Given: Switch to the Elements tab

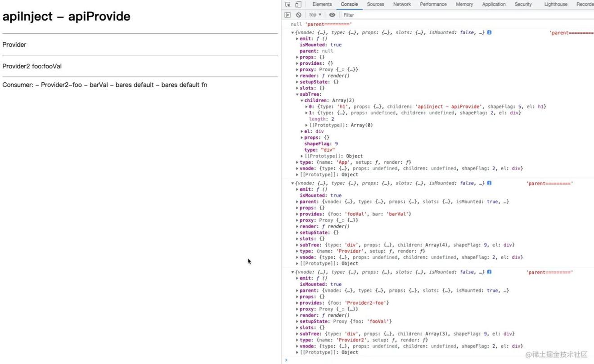Looking at the screenshot, I should point(322,4).
